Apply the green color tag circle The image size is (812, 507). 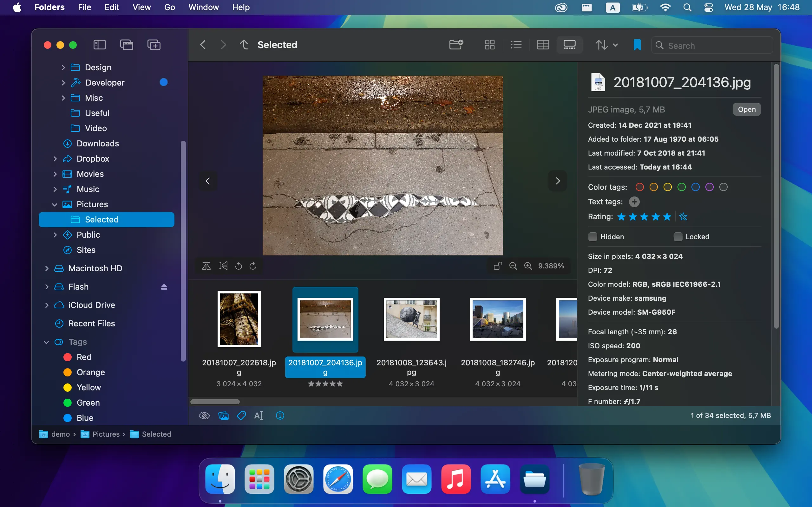pos(681,187)
